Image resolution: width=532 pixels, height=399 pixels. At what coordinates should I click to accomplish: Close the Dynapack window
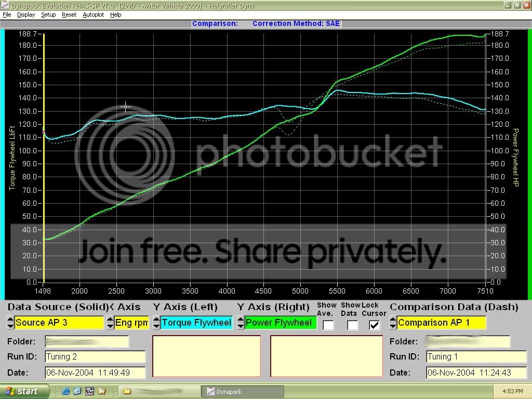526,5
